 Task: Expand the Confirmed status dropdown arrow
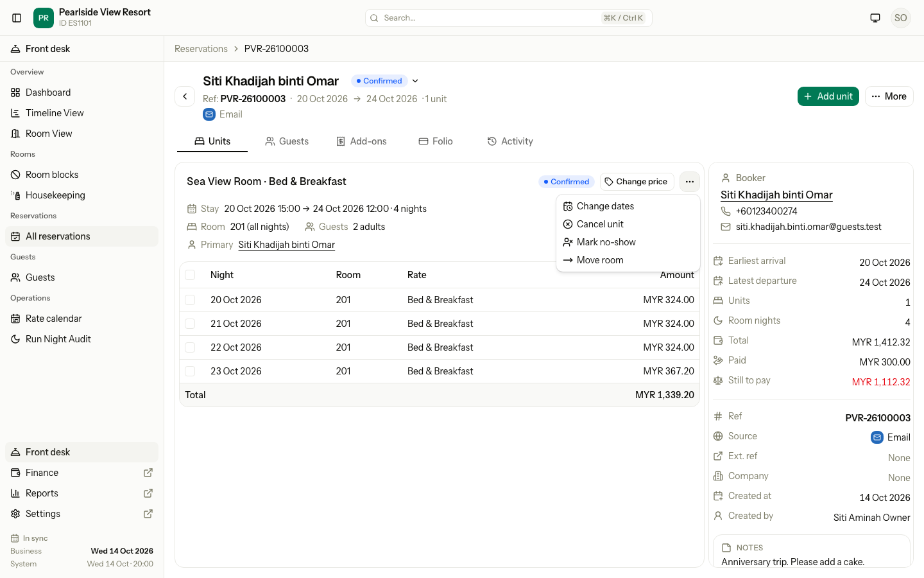tap(415, 81)
